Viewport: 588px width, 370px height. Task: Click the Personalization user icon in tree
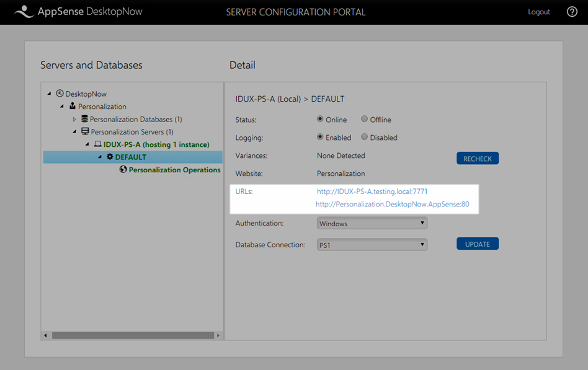pyautogui.click(x=73, y=107)
